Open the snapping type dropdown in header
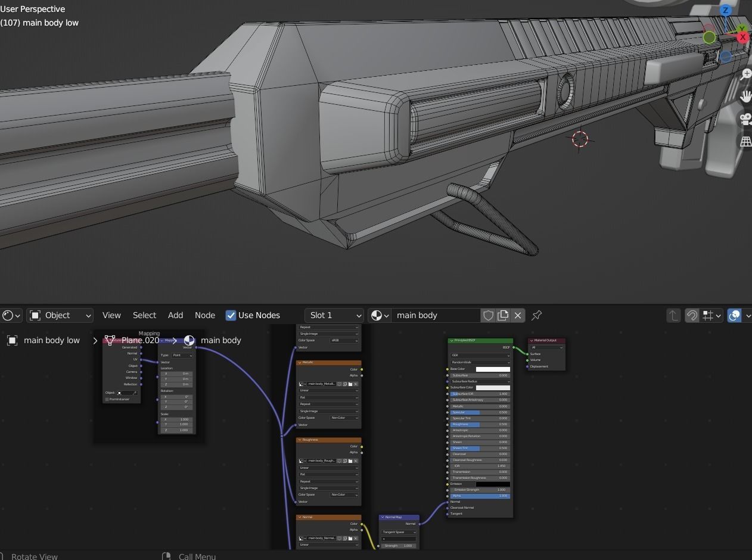 pyautogui.click(x=712, y=315)
